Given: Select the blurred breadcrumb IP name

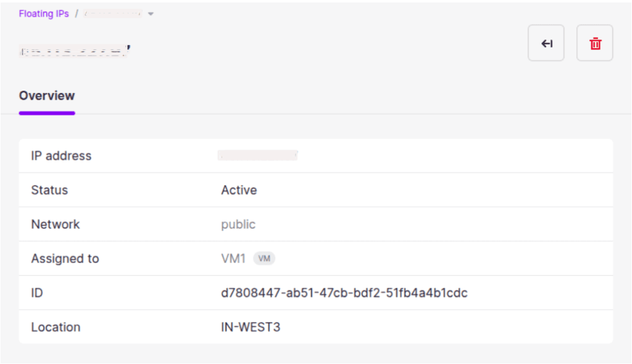Looking at the screenshot, I should 112,14.
